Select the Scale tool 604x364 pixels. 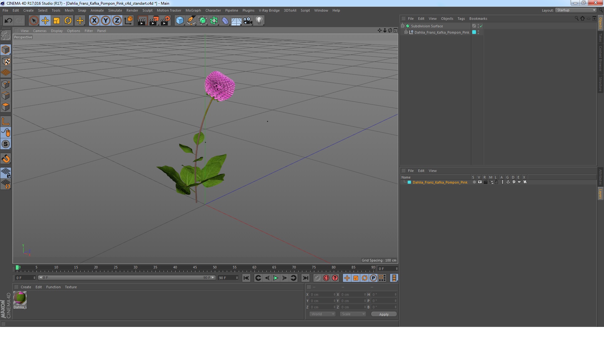coord(57,21)
